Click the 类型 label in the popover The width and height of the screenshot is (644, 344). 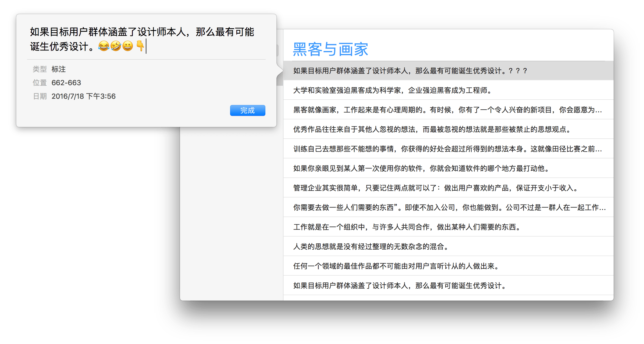click(40, 69)
